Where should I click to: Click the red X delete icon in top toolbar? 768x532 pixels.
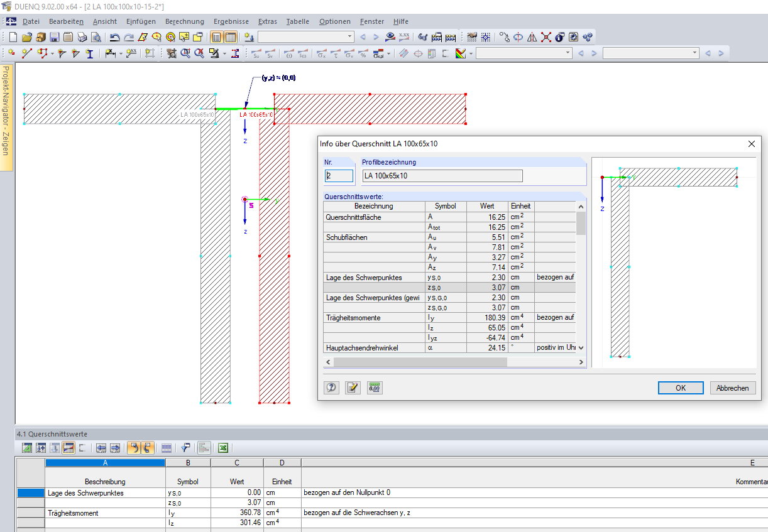point(546,37)
